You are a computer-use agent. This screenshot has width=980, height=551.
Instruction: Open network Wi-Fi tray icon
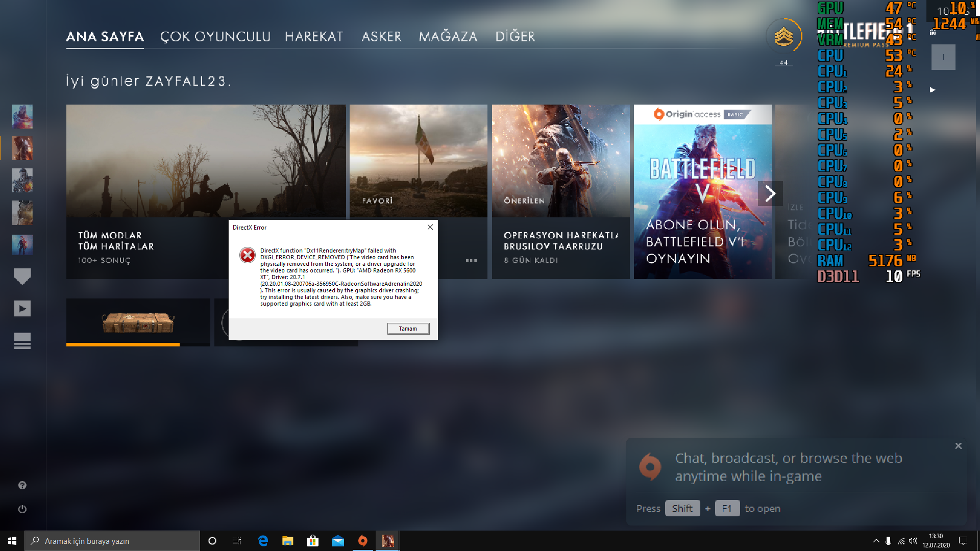coord(901,541)
